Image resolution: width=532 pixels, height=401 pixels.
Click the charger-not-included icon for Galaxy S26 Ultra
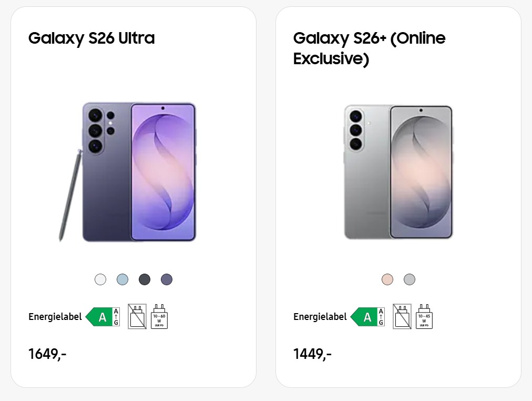pos(137,317)
